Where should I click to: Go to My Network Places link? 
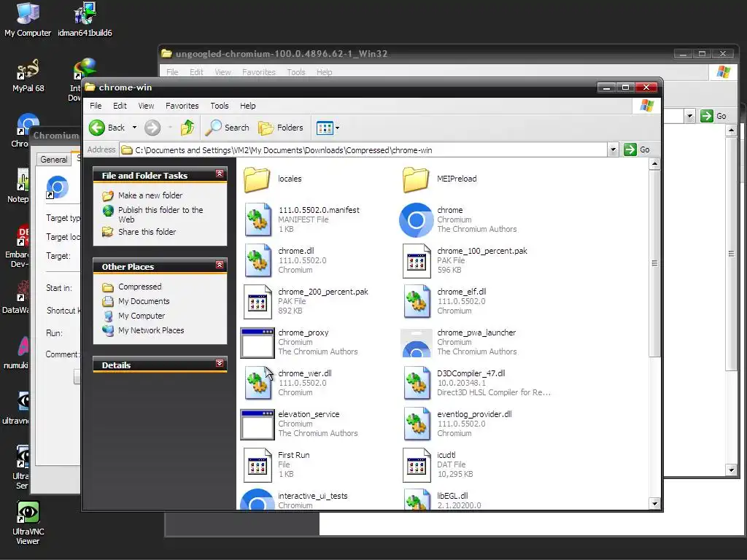click(x=150, y=330)
